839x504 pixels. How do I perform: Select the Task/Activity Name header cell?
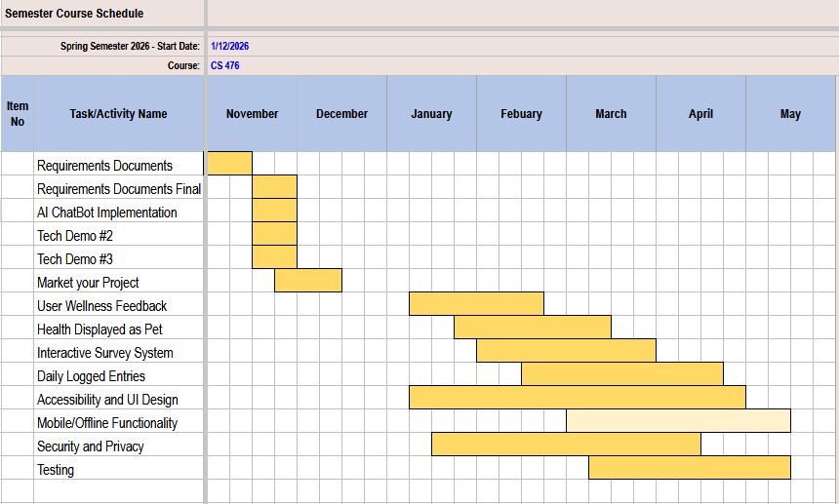[x=118, y=114]
